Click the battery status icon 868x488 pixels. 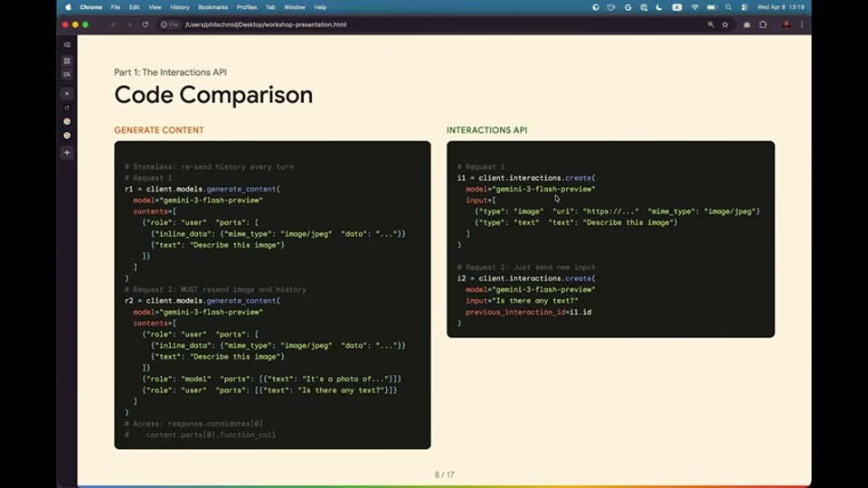[712, 7]
